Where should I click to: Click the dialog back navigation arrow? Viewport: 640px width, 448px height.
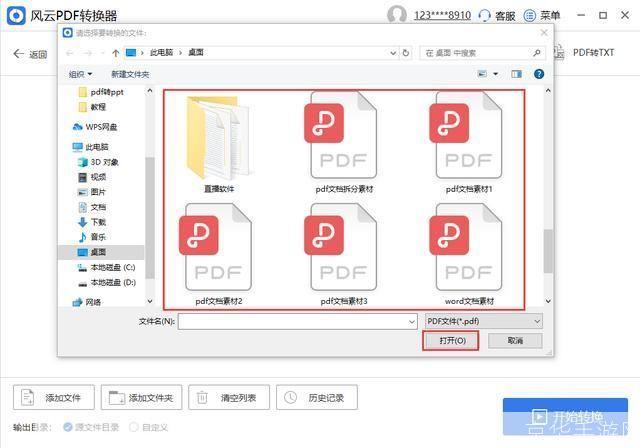70,53
